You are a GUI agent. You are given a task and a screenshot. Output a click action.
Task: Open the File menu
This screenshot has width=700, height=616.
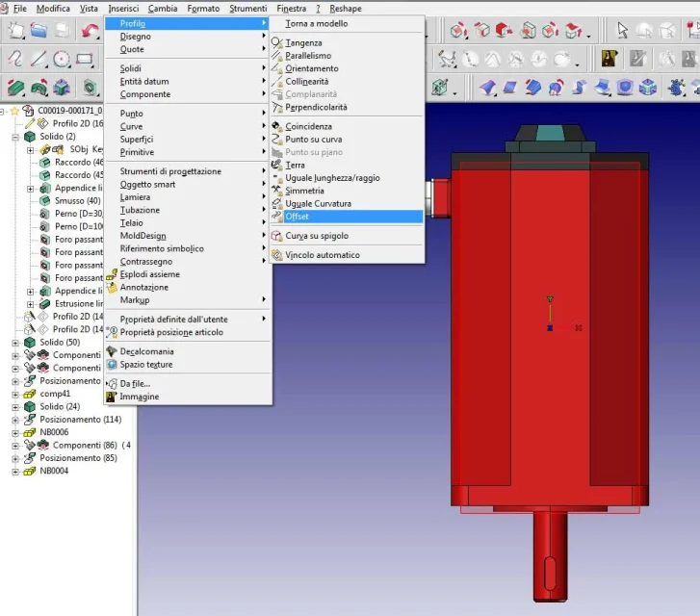click(20, 9)
